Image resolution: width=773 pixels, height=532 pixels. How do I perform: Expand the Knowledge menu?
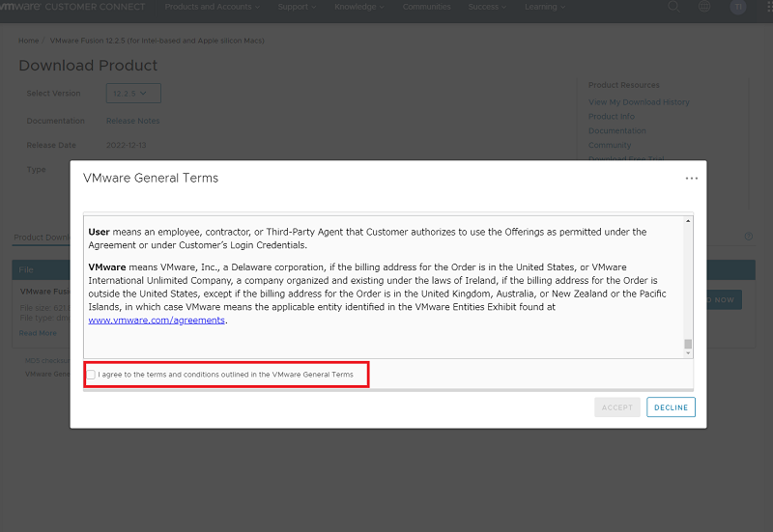(358, 7)
